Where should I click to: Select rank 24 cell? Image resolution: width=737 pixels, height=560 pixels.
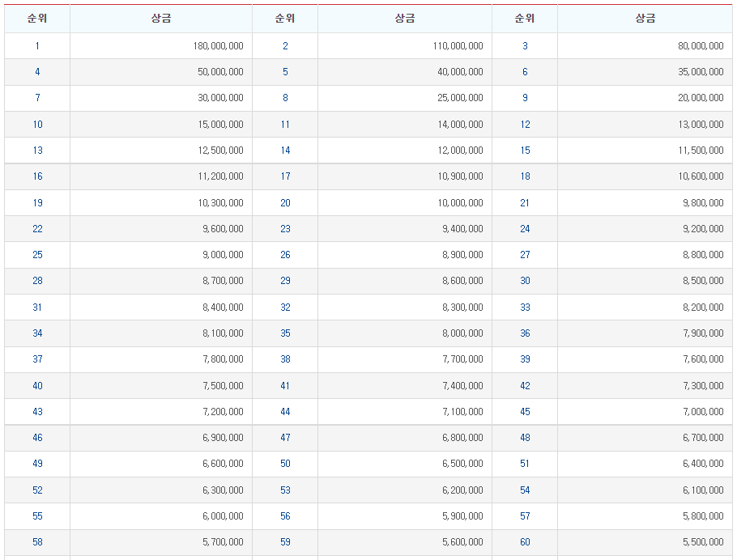pos(525,229)
